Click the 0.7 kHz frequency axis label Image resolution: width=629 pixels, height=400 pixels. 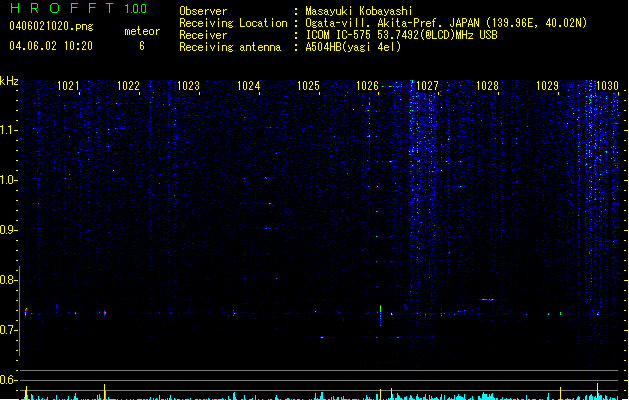(8, 330)
